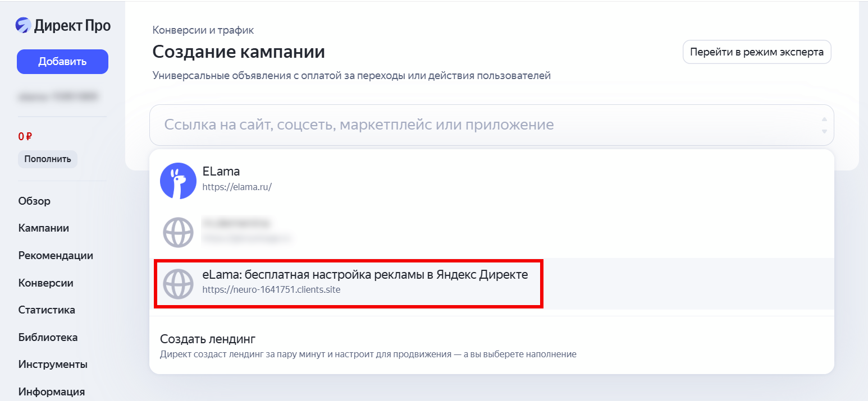The image size is (868, 401).
Task: Click the Конверсии и трафик label
Action: coord(203,30)
